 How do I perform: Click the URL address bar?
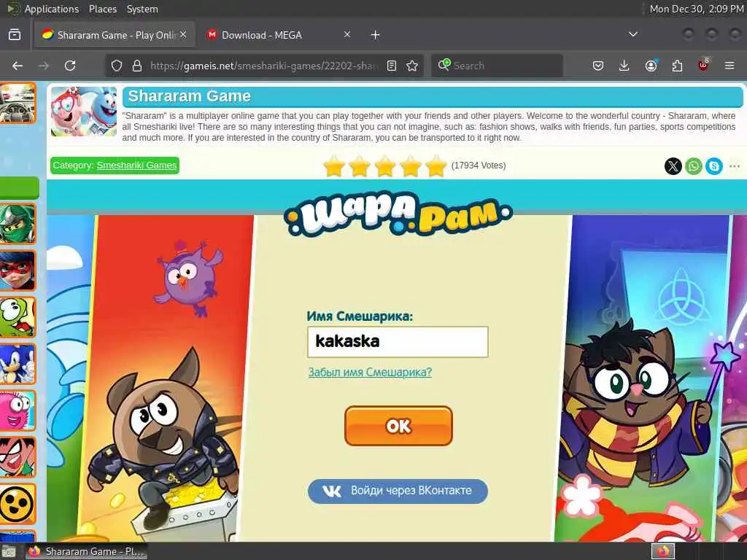pos(264,66)
